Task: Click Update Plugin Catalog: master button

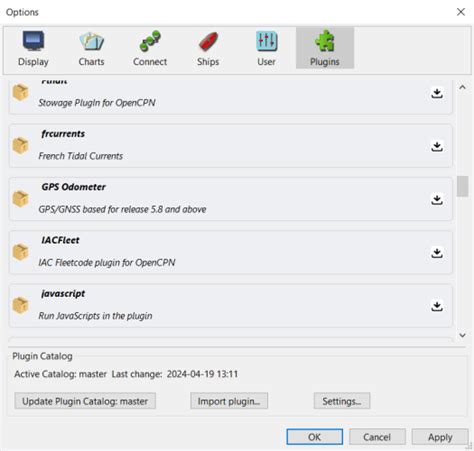Action: pos(85,401)
